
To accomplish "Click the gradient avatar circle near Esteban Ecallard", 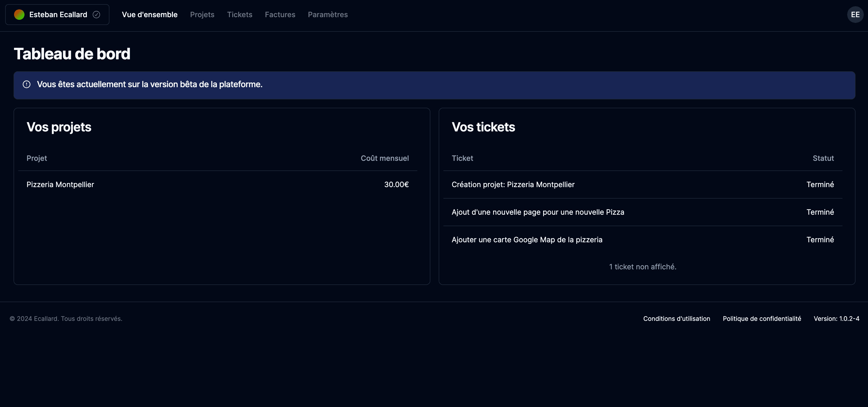I will (x=20, y=15).
